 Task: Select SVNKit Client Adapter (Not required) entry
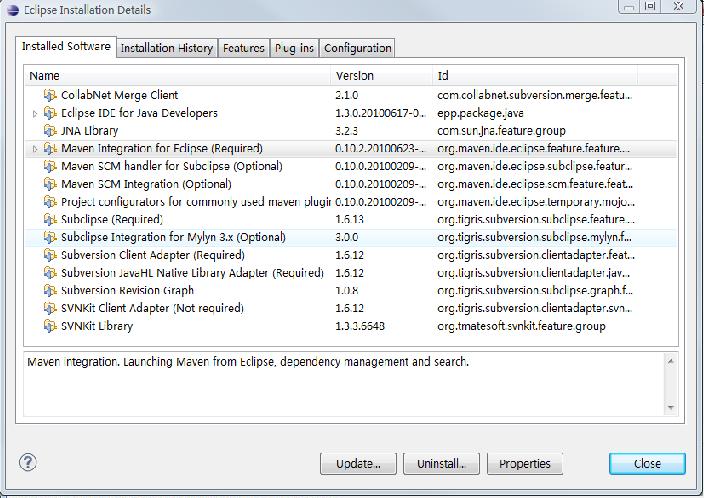(152, 308)
